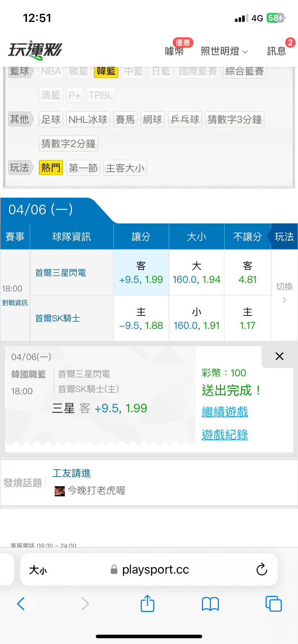This screenshot has width=298, height=644.
Task: Choose the 乒乓球 sport category
Action: point(185,119)
